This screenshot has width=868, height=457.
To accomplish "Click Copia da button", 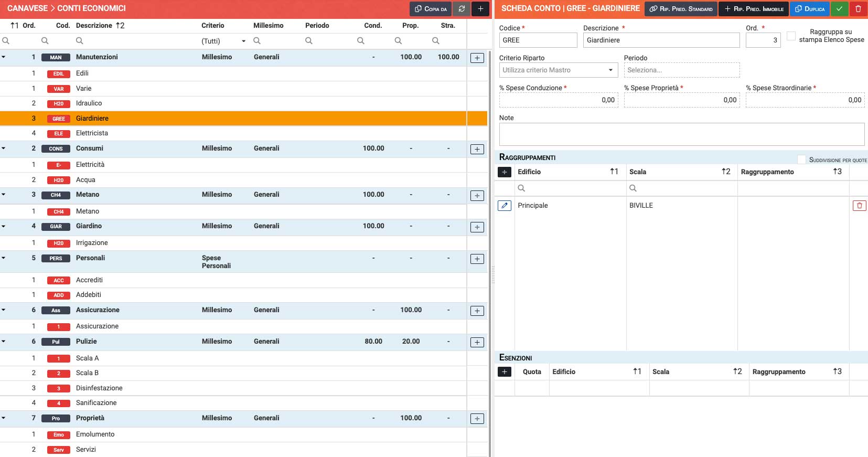I will (x=431, y=8).
